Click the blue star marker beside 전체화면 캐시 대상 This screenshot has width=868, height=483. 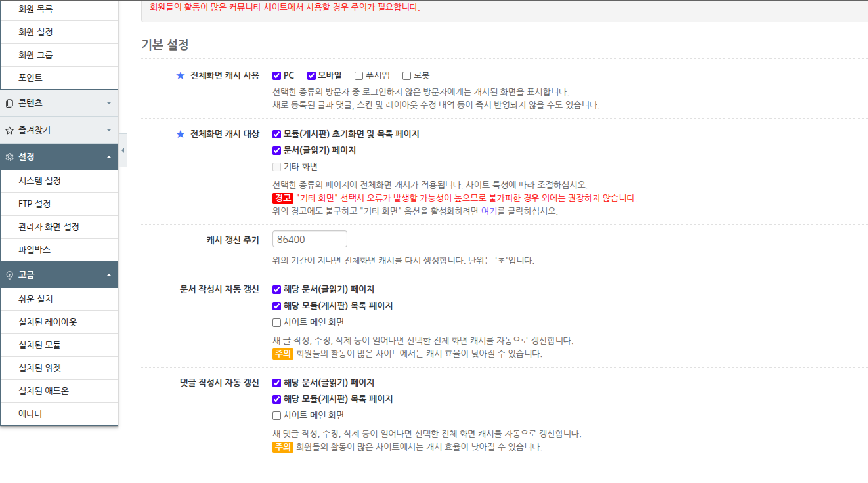click(180, 134)
